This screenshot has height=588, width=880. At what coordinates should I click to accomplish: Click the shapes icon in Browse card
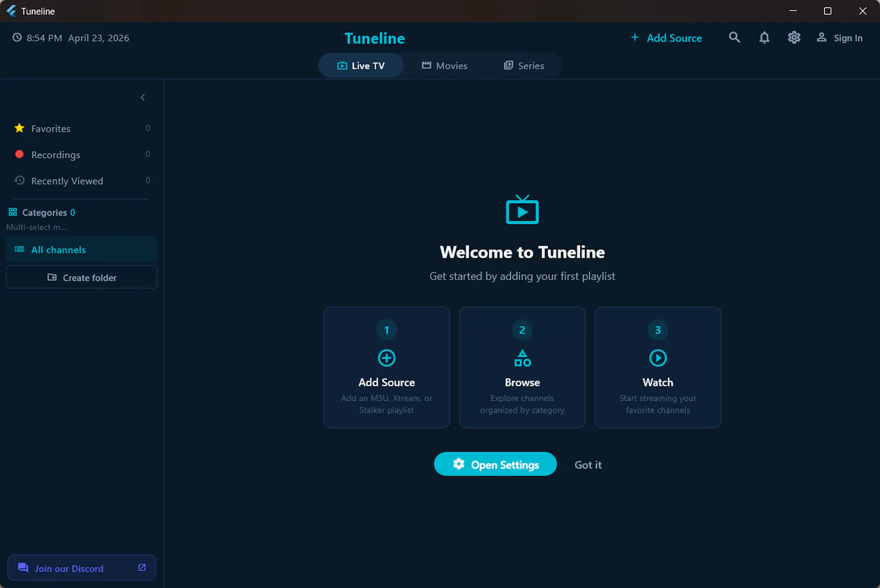tap(522, 358)
